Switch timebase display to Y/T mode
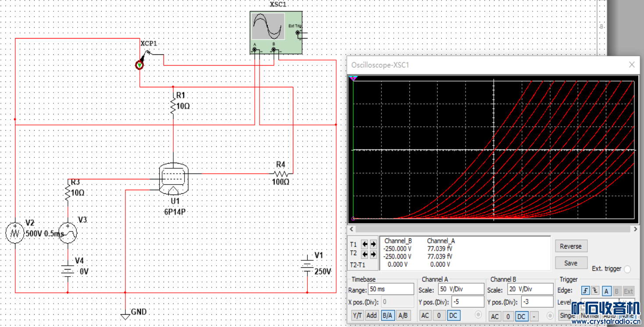This screenshot has width=644, height=327. click(x=357, y=315)
